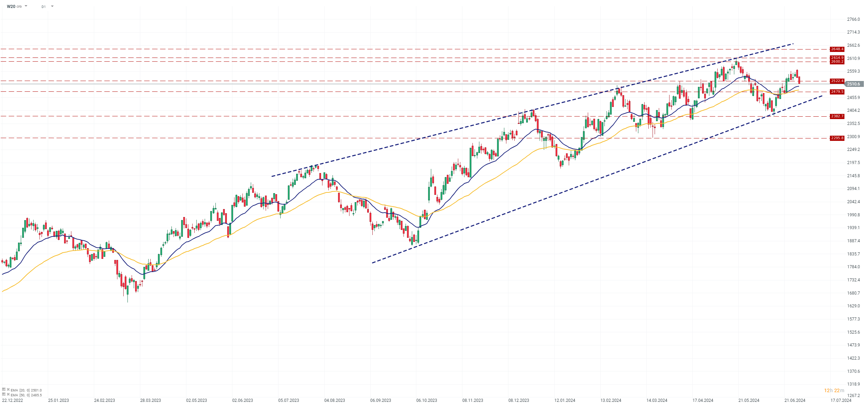The width and height of the screenshot is (868, 406).
Task: Click the 06.10.2023 date on time axis
Action: [427, 400]
